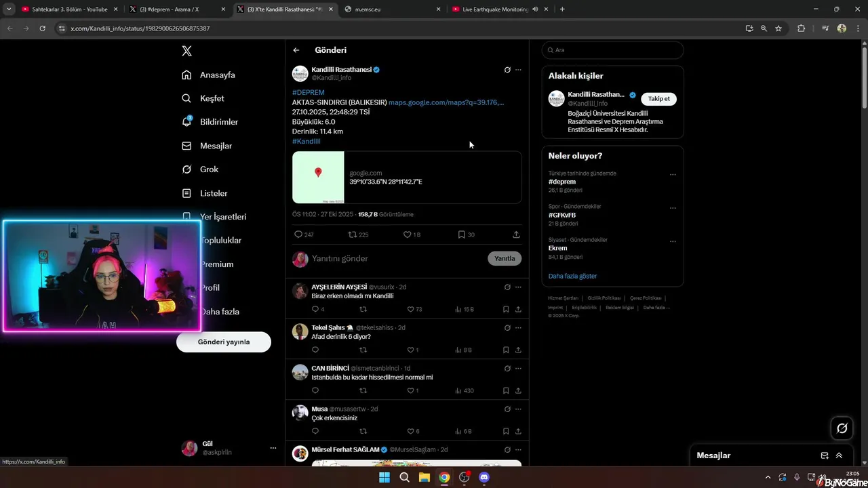Screen dimensions: 868x488
Task: Click the floating Grok button
Action: coord(842,428)
